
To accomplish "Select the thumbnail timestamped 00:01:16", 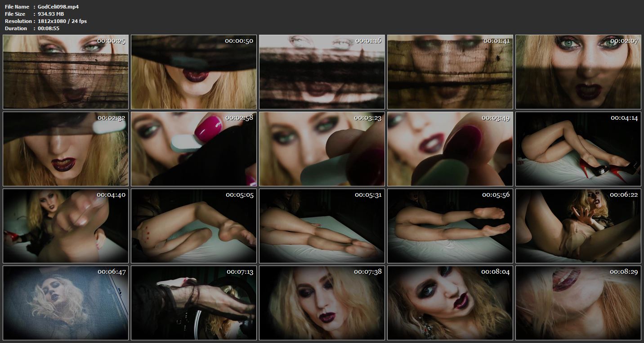I will coord(322,72).
